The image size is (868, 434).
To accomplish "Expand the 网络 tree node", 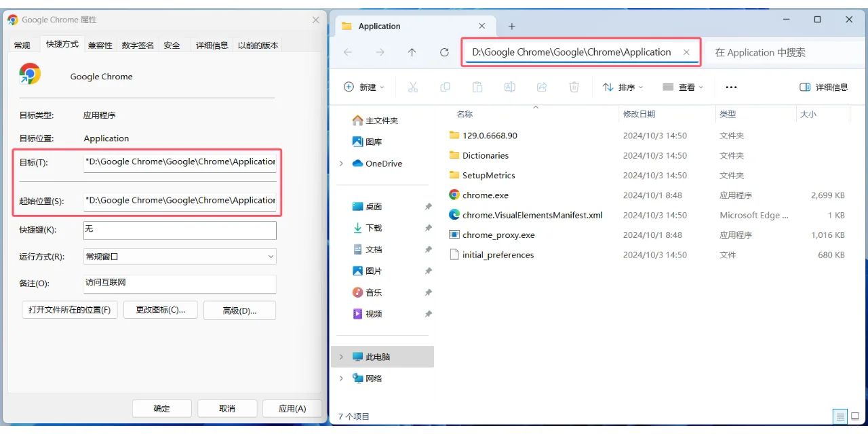I will pyautogui.click(x=341, y=378).
